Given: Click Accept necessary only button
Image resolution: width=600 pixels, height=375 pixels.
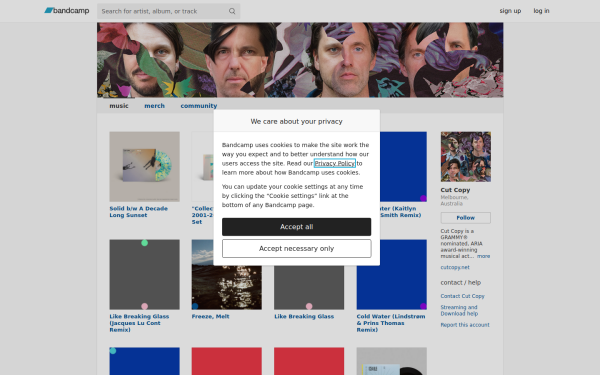Looking at the screenshot, I should (x=297, y=249).
